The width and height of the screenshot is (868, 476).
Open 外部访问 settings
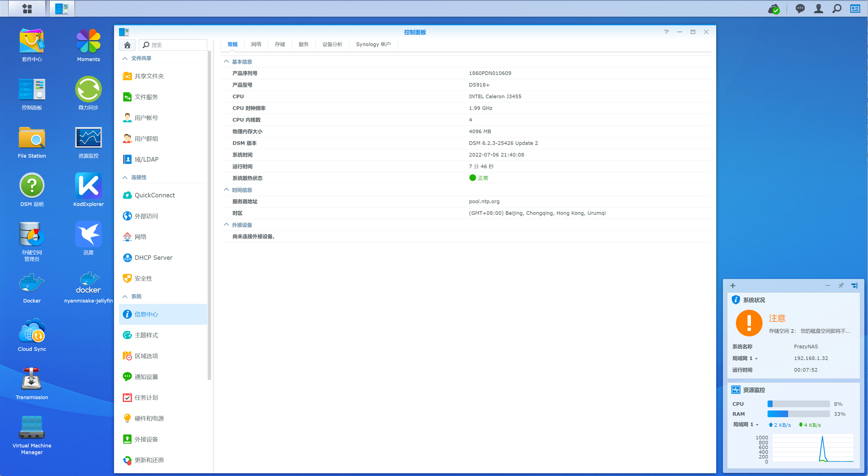point(163,216)
